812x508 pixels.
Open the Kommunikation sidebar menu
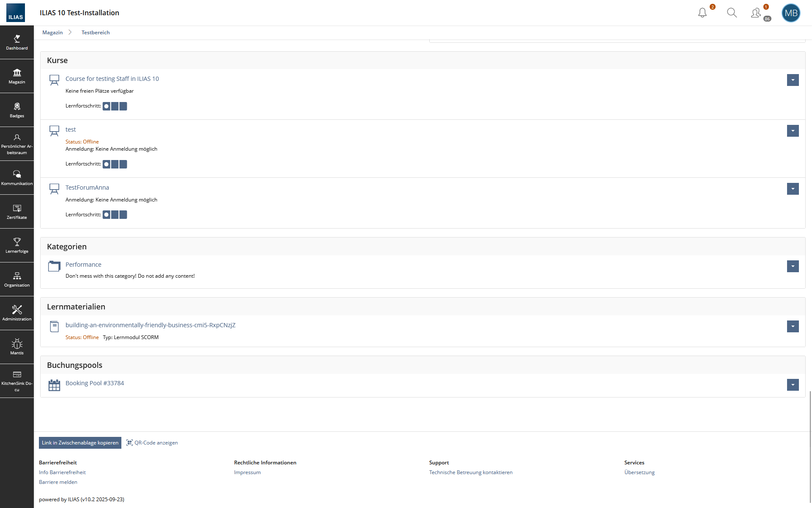17,178
